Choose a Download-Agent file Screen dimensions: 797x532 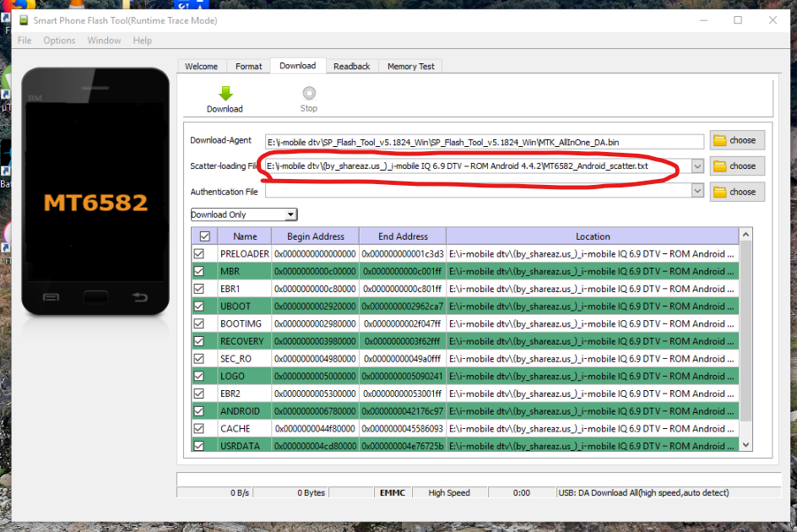[737, 140]
